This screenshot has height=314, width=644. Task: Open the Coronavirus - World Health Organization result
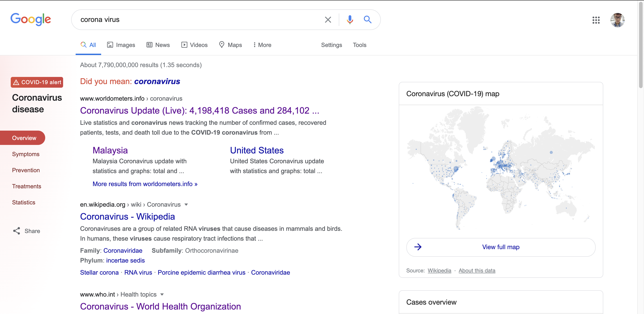[x=160, y=306]
